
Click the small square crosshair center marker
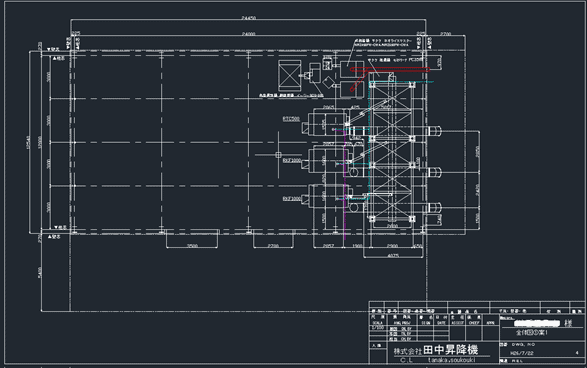tap(278, 155)
